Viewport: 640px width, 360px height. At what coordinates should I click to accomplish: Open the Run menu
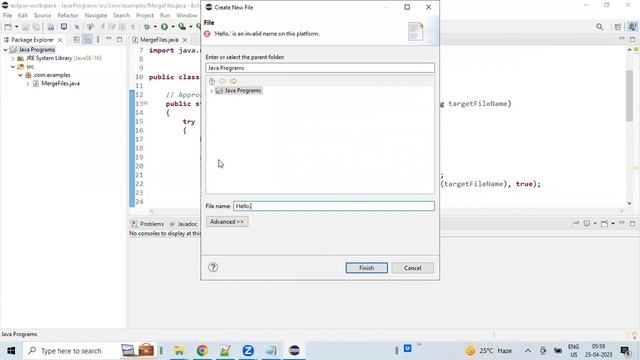point(165,16)
